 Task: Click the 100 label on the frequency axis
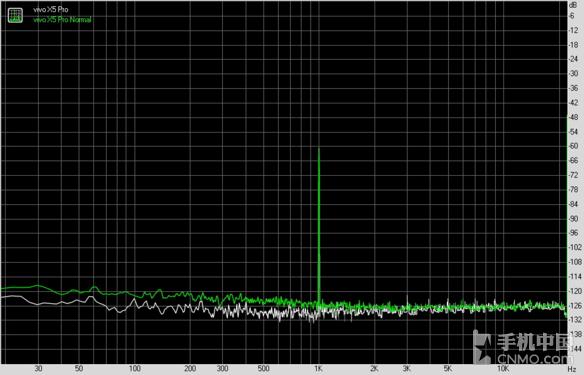[134, 369]
